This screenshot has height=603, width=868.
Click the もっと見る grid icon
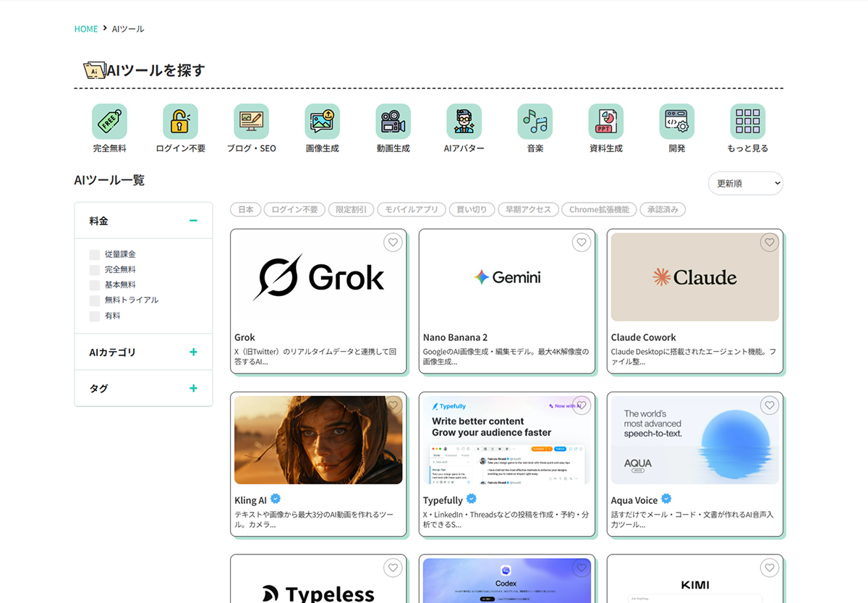tap(747, 122)
